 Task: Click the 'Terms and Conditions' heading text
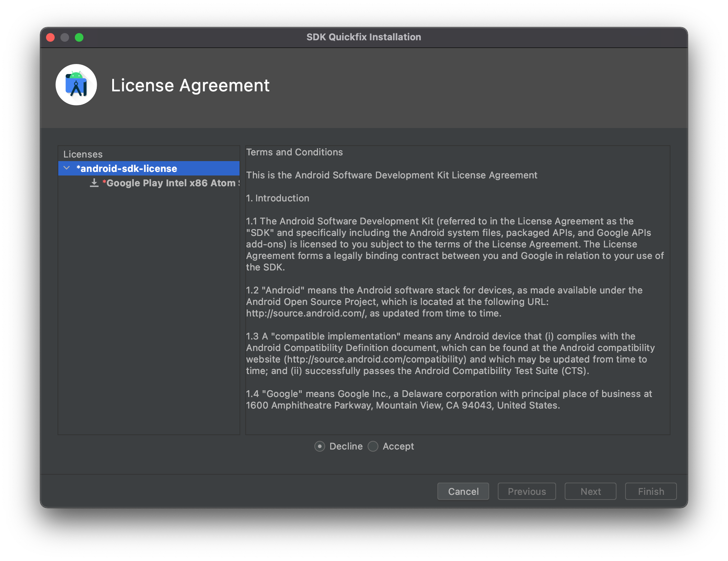tap(294, 152)
